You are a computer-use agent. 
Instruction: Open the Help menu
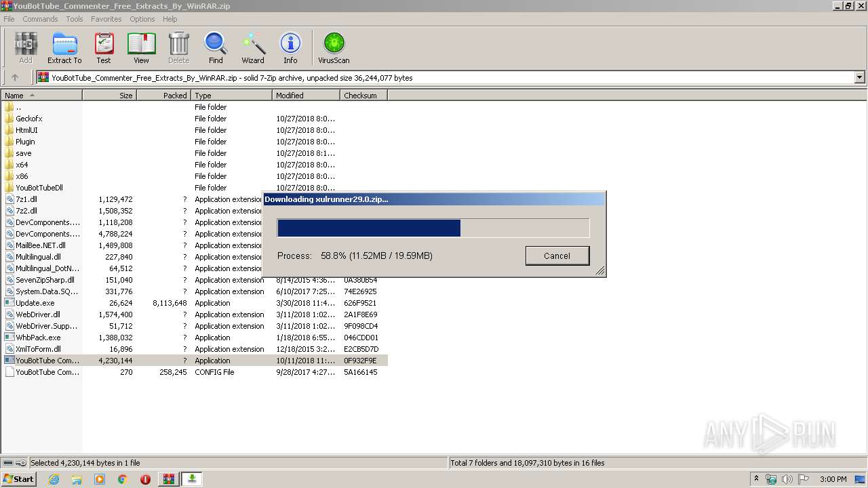[170, 19]
